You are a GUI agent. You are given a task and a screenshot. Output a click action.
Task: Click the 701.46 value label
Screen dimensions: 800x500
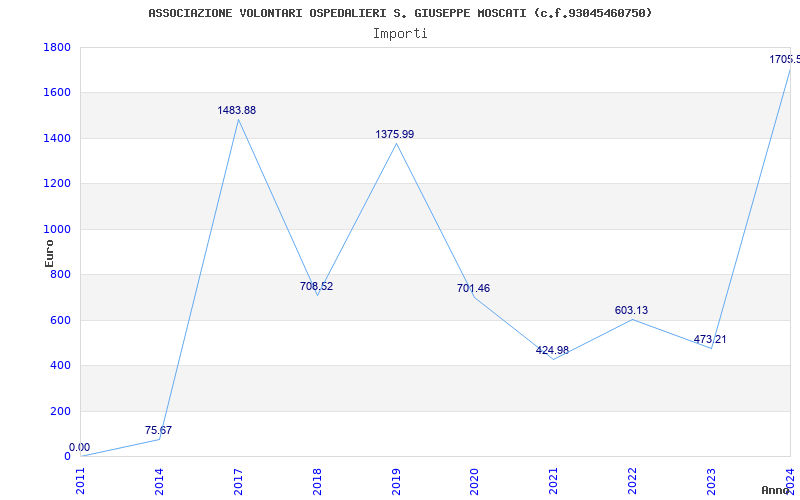point(473,288)
